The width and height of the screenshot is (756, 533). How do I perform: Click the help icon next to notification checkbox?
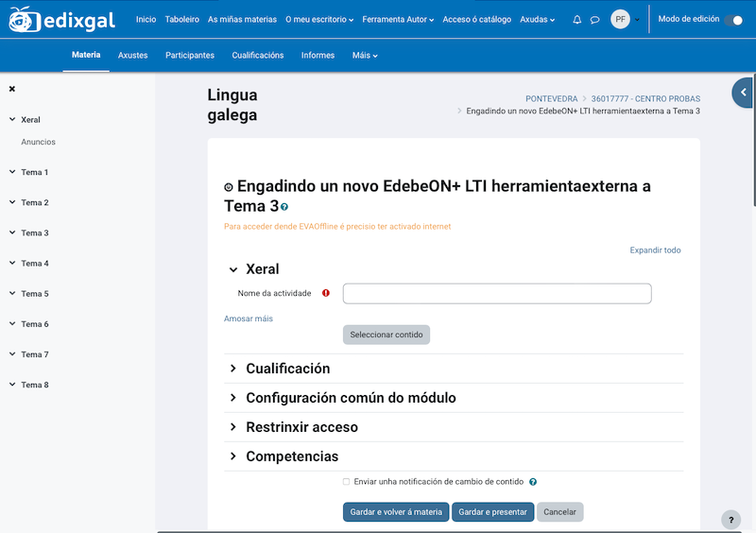tap(533, 482)
